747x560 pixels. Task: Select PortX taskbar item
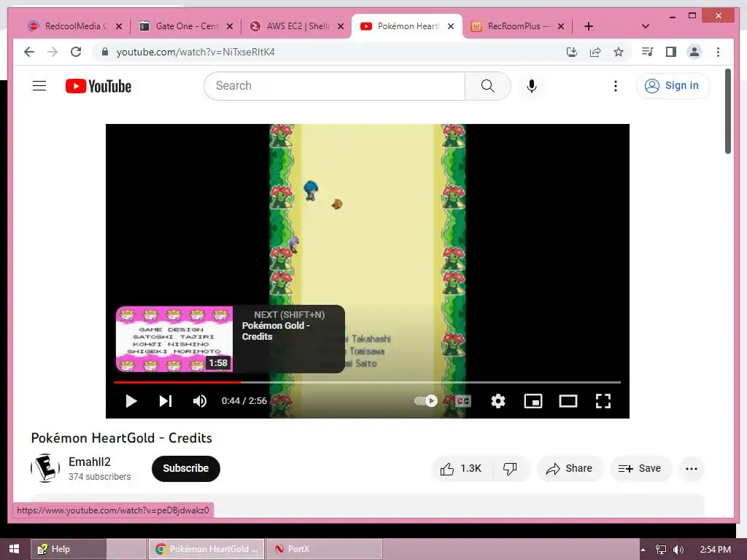[324, 549]
